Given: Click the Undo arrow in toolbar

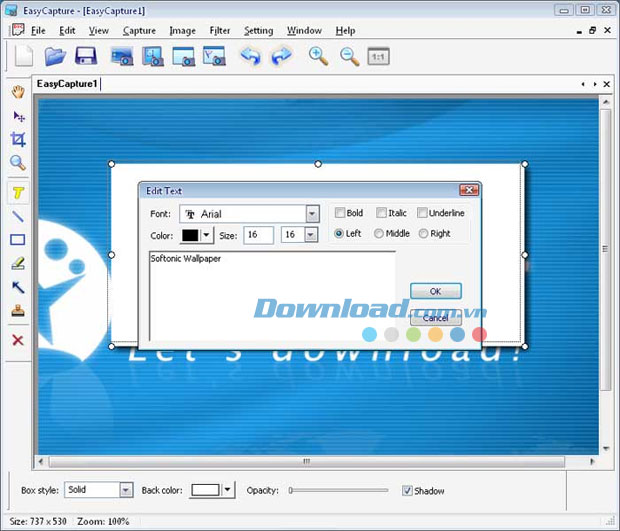Looking at the screenshot, I should tap(250, 56).
